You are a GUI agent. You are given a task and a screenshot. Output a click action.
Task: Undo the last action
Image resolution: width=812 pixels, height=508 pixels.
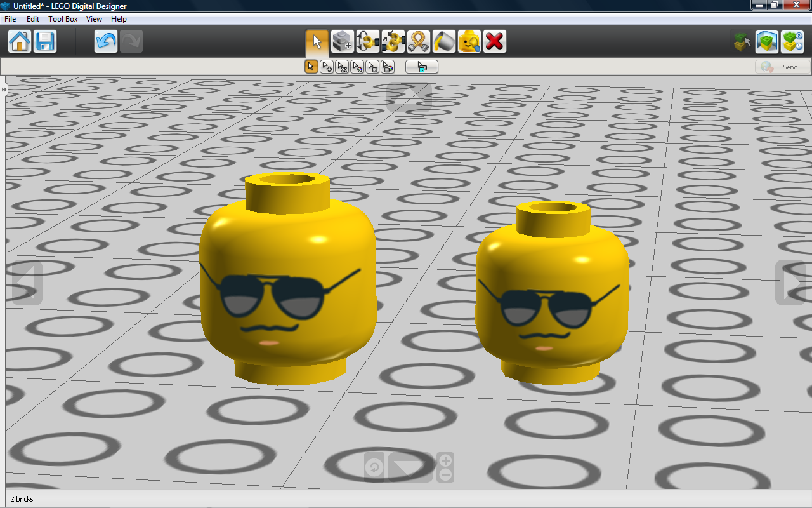[106, 41]
